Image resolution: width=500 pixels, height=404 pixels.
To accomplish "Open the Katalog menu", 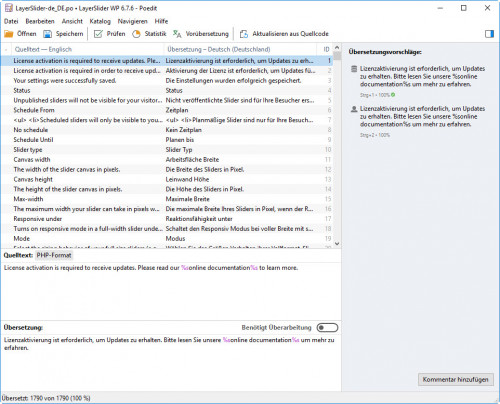I will (100, 21).
